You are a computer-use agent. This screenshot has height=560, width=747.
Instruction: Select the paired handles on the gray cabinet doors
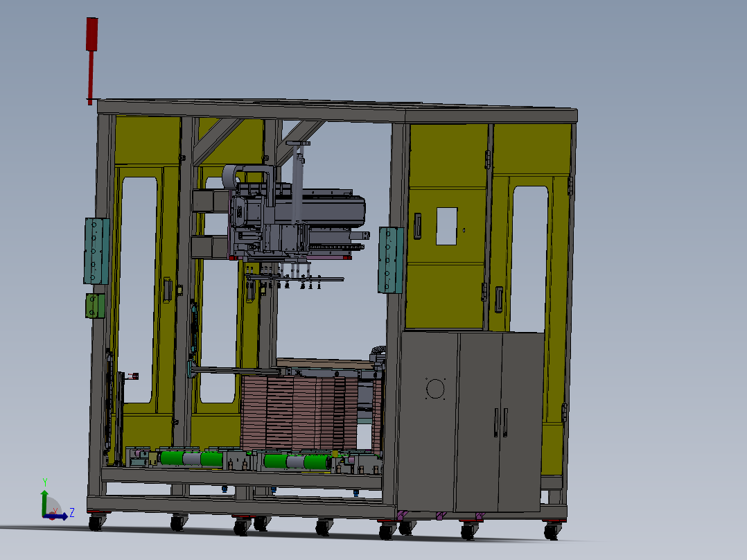(500, 422)
